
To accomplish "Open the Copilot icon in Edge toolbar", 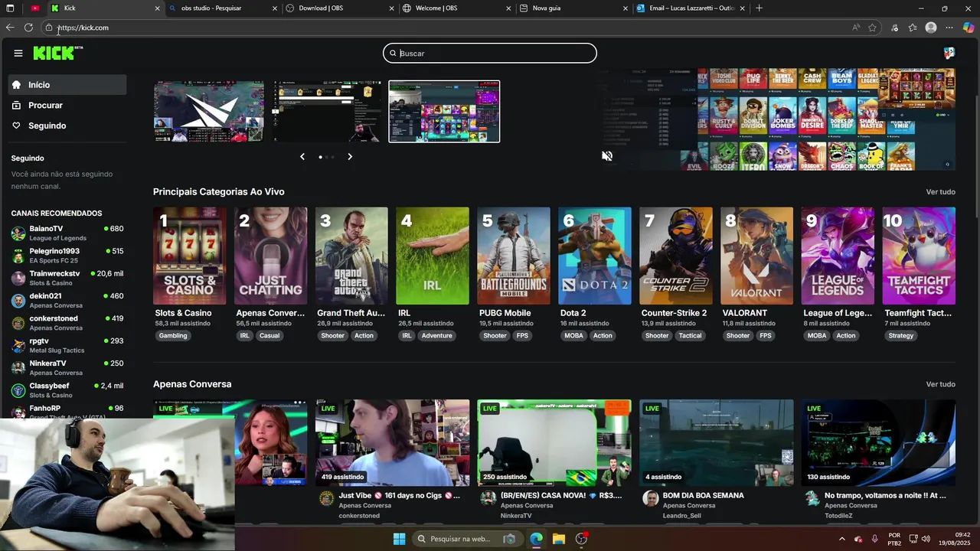I will tap(969, 28).
